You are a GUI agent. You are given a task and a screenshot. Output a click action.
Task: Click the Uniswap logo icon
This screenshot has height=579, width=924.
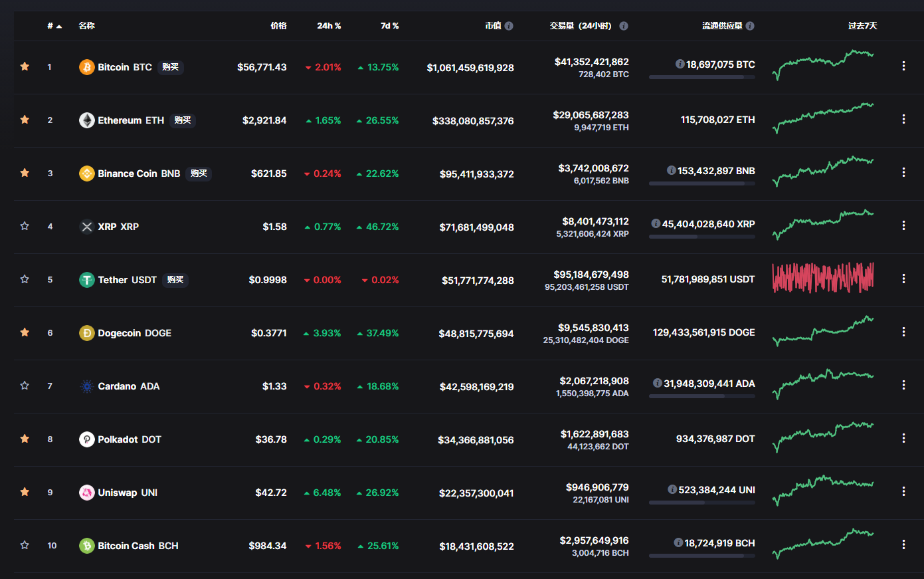coord(87,493)
